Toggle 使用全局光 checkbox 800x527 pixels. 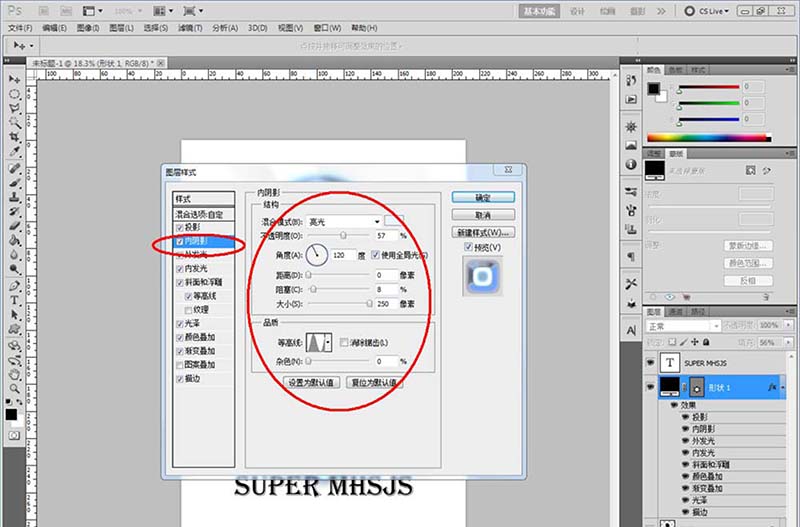[376, 255]
